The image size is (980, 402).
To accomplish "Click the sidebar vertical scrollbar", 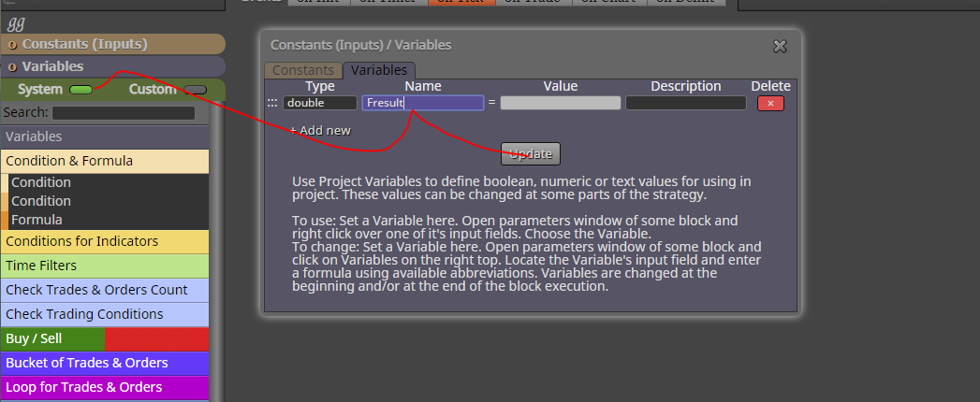I will [x=217, y=250].
